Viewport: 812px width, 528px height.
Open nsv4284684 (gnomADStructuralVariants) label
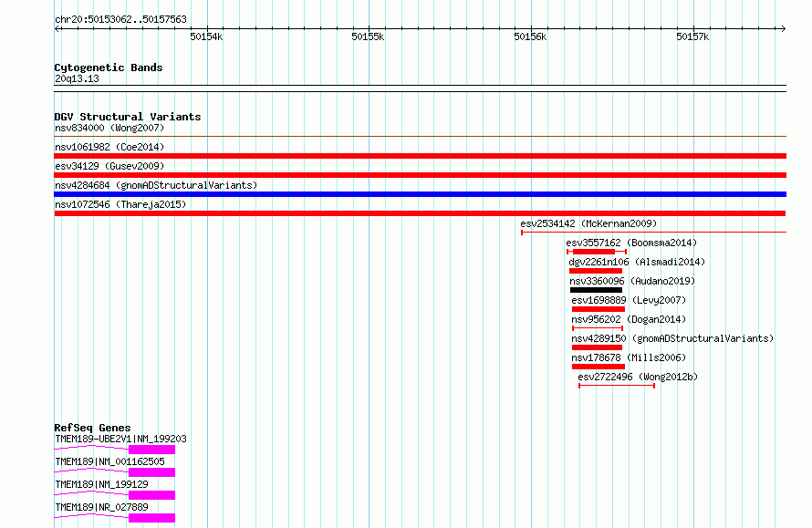[x=156, y=185]
